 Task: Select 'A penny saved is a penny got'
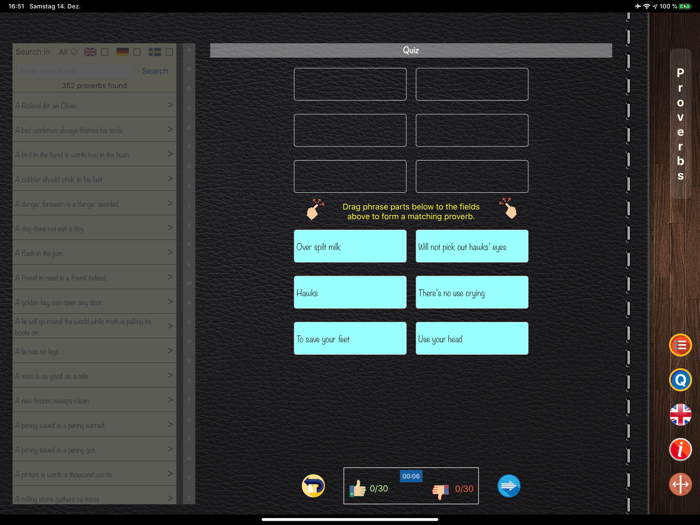click(94, 450)
